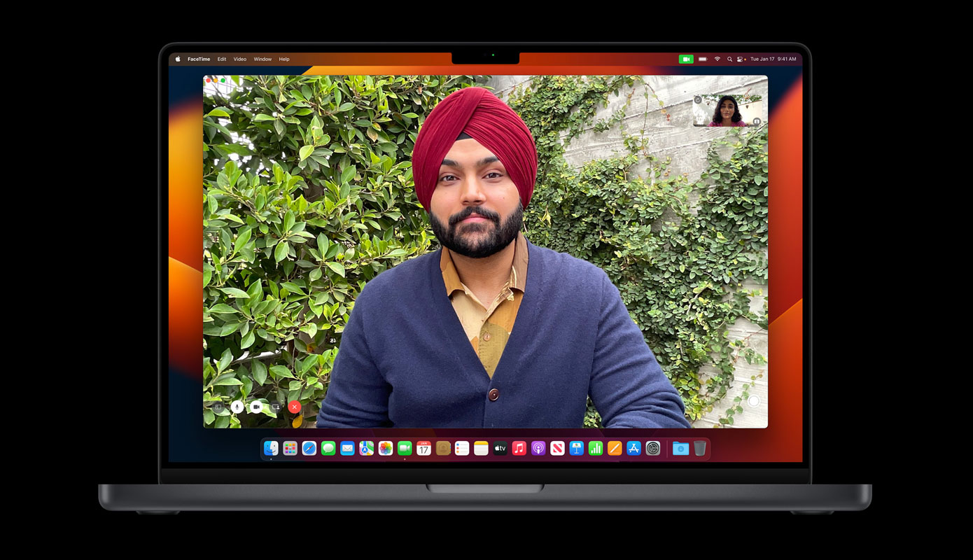
Task: Turn off the camera in call controls
Action: pyautogui.click(x=256, y=407)
